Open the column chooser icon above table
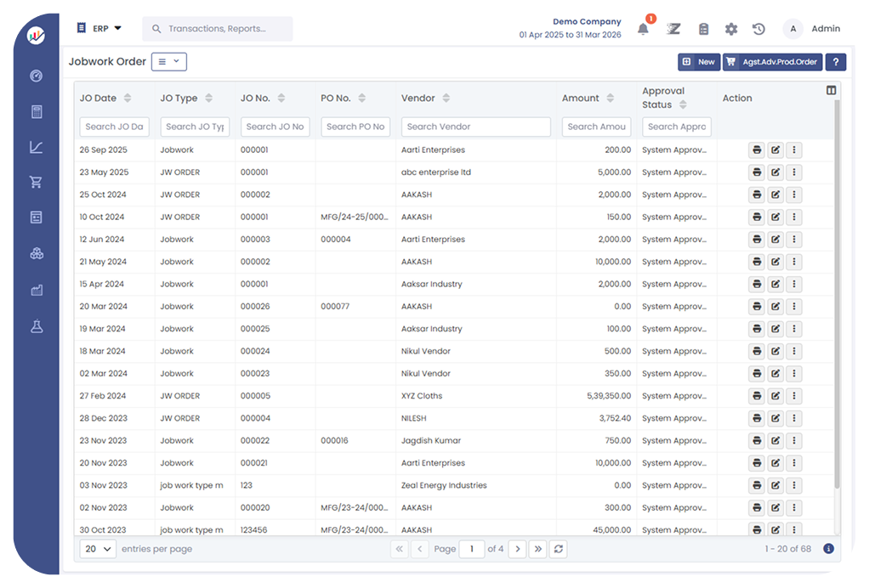 tap(831, 91)
